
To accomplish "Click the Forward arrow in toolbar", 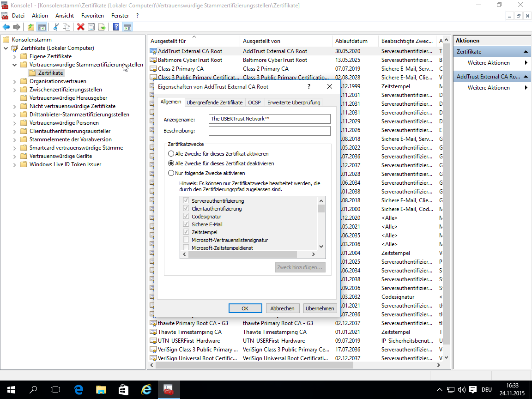I will [16, 27].
